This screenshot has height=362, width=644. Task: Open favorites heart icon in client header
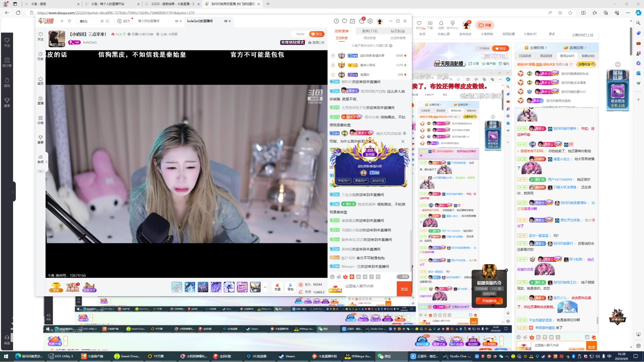[x=344, y=21]
